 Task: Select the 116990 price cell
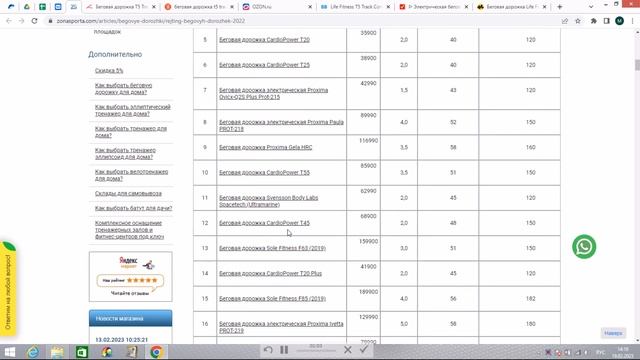tap(363, 147)
